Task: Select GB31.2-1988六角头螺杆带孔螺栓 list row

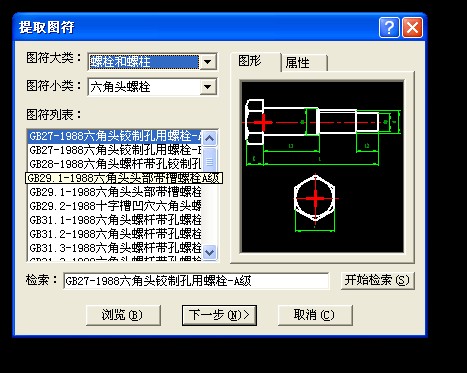Action: click(x=115, y=234)
